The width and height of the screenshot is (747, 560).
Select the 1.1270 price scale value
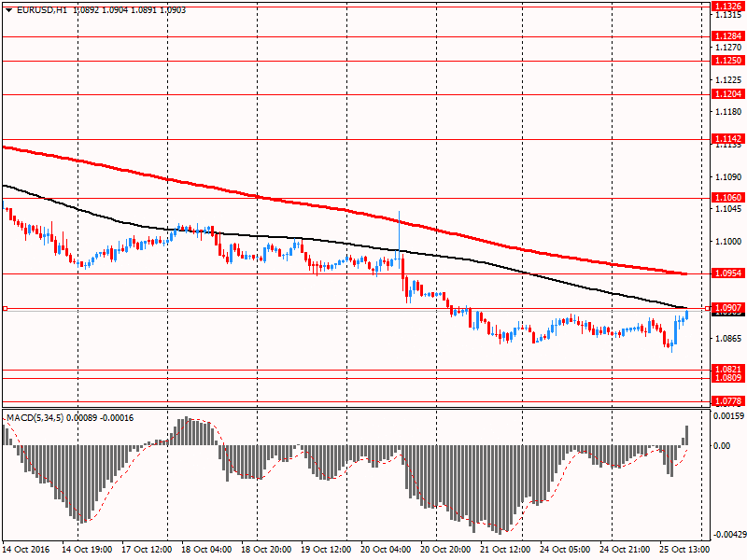pos(728,48)
